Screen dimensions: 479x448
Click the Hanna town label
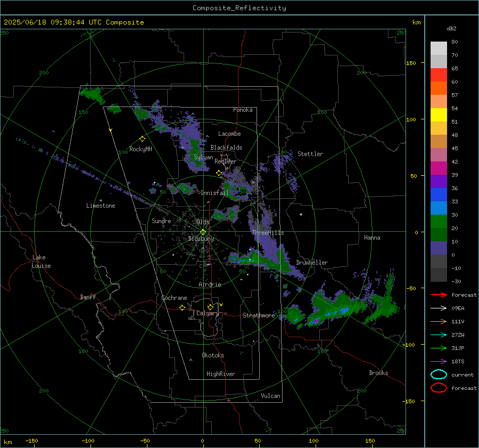[372, 238]
